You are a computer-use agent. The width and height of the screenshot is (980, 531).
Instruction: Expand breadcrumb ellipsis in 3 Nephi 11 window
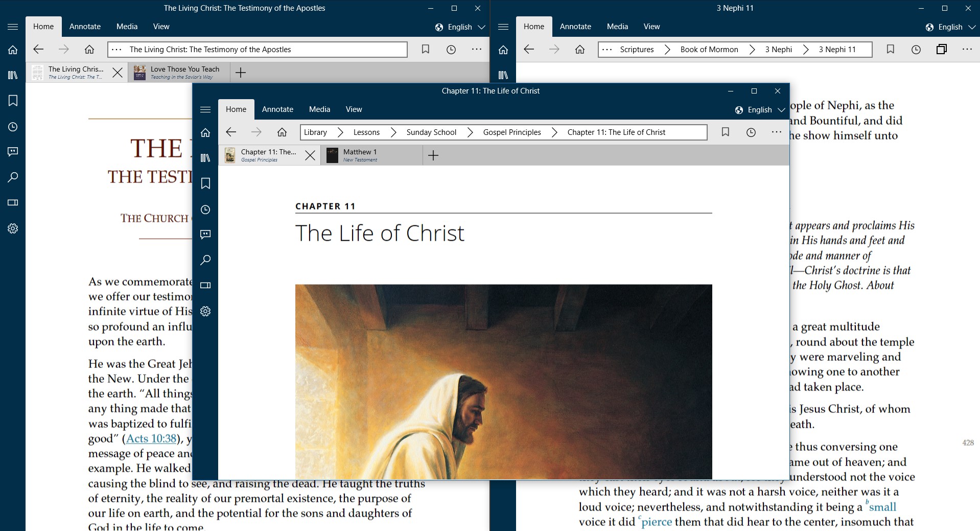[x=607, y=50]
